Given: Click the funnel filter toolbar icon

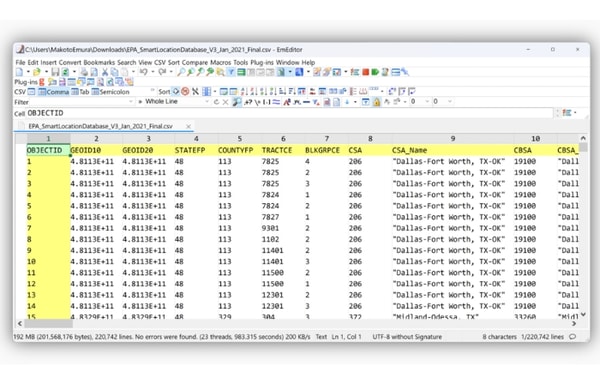Looking at the screenshot, I should (231, 72).
